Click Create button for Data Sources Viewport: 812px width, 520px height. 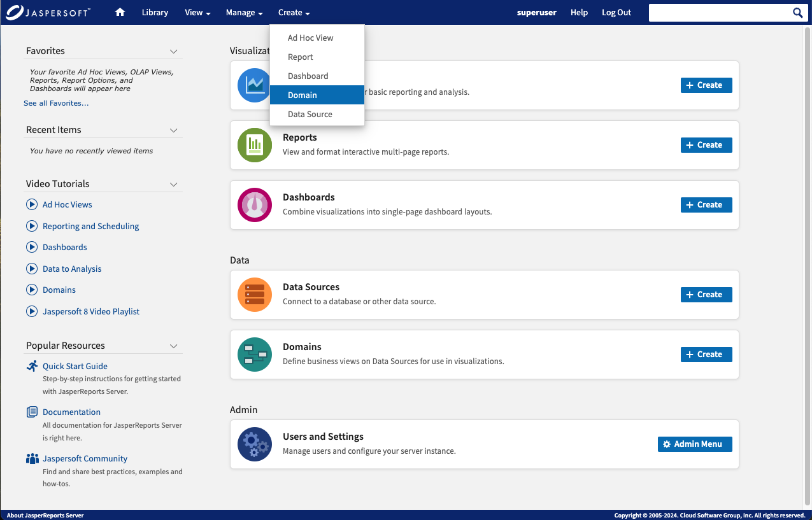(706, 294)
